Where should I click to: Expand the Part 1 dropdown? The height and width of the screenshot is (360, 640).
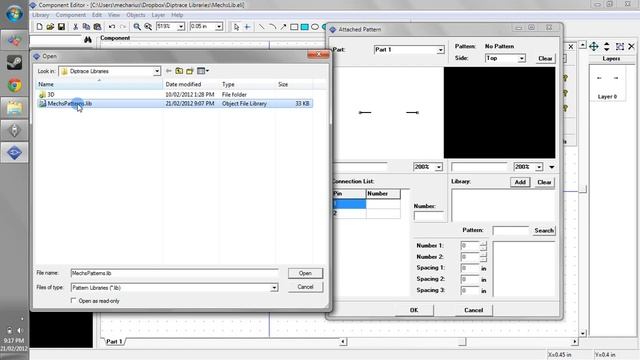click(440, 50)
